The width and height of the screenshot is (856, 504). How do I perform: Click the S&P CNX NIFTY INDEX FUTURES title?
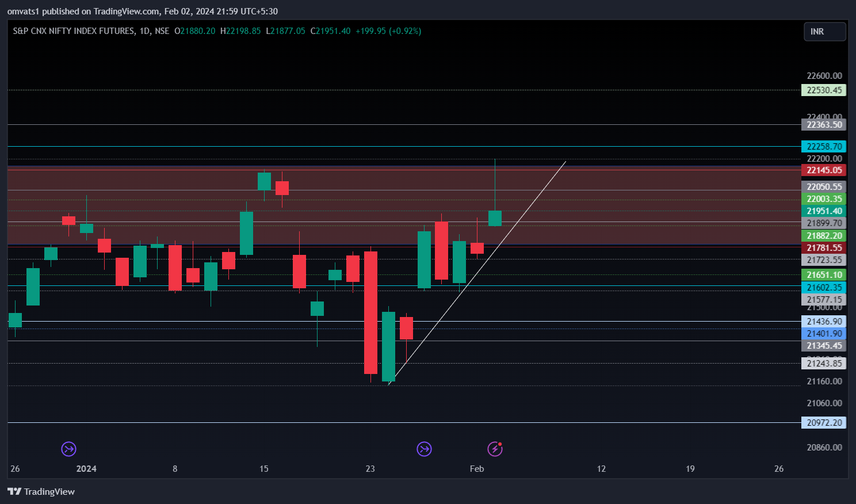pyautogui.click(x=74, y=31)
